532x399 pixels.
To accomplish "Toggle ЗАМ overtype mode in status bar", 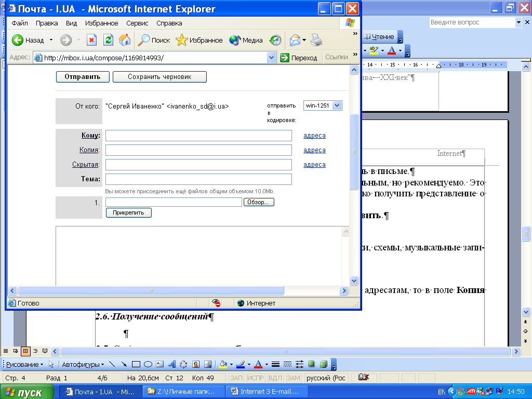I will 294,378.
